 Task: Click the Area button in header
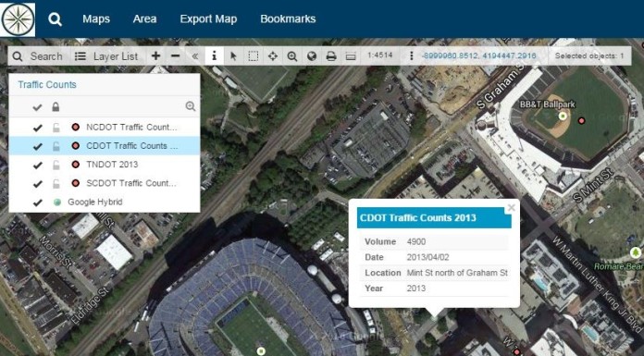(x=144, y=18)
